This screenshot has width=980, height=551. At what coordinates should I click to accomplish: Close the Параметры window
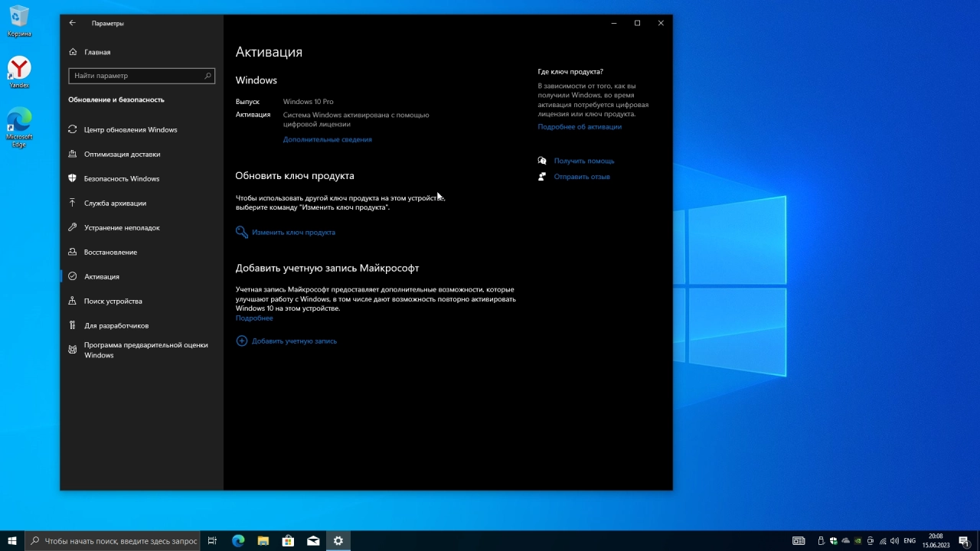click(661, 23)
